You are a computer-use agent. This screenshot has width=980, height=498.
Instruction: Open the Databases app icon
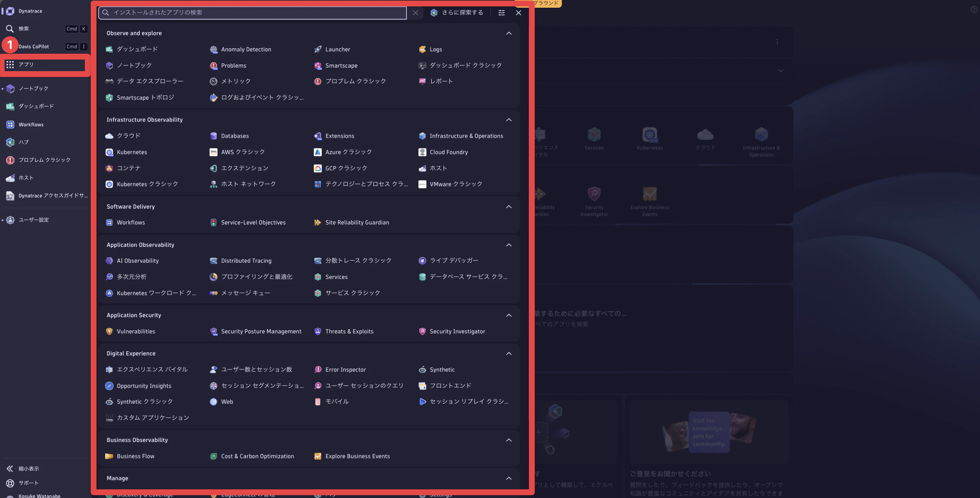[214, 136]
